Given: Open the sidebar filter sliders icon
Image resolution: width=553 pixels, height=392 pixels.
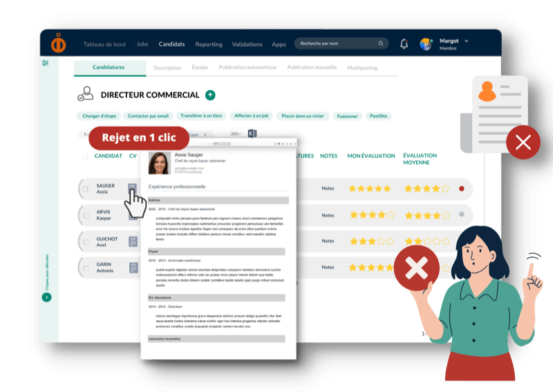Looking at the screenshot, I should click(46, 63).
